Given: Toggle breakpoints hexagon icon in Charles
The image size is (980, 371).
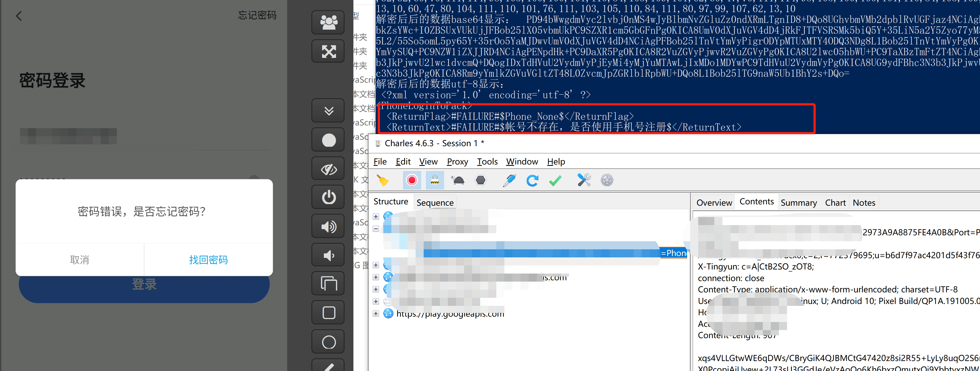Looking at the screenshot, I should [481, 180].
